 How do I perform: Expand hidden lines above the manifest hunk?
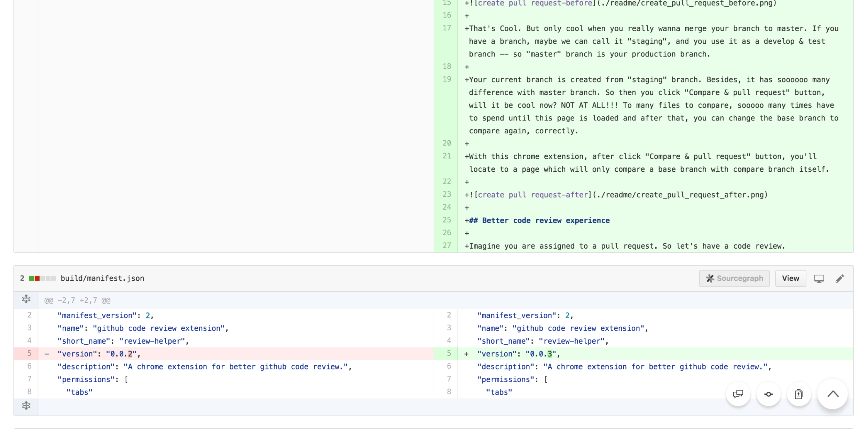26,299
